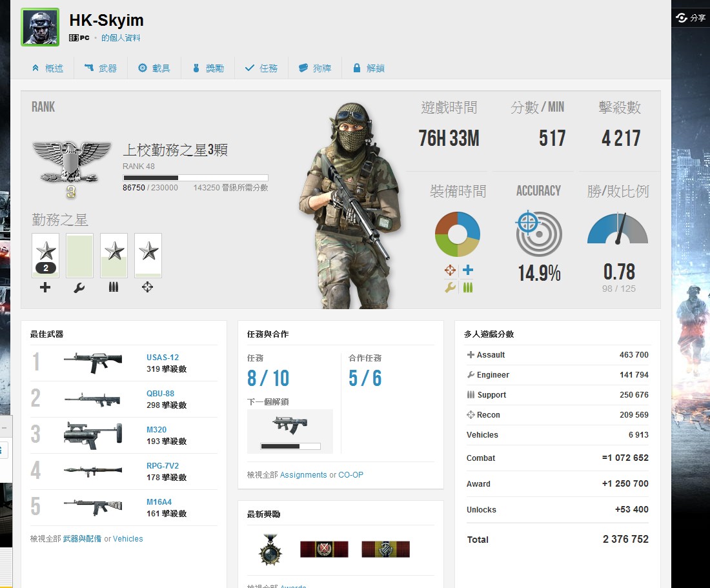Open the M320 weapon link
The height and width of the screenshot is (588, 710).
[x=157, y=430]
